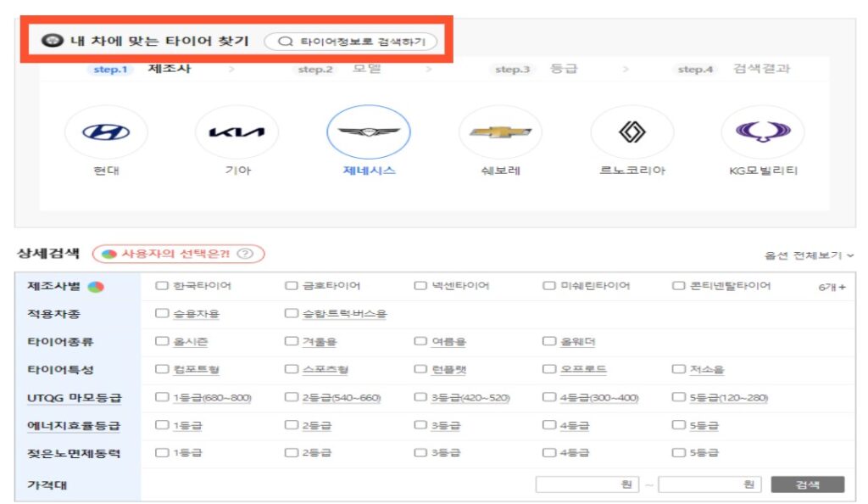Click the question mark help icon

point(245,254)
